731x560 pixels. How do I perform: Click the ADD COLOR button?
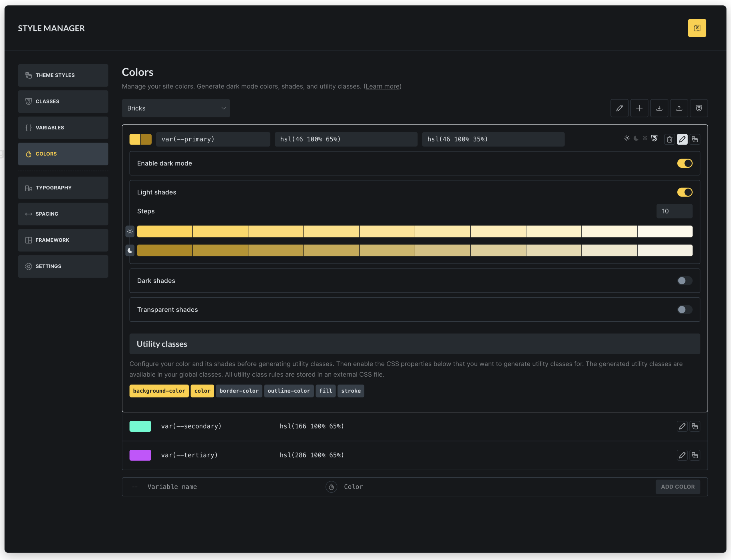point(677,487)
